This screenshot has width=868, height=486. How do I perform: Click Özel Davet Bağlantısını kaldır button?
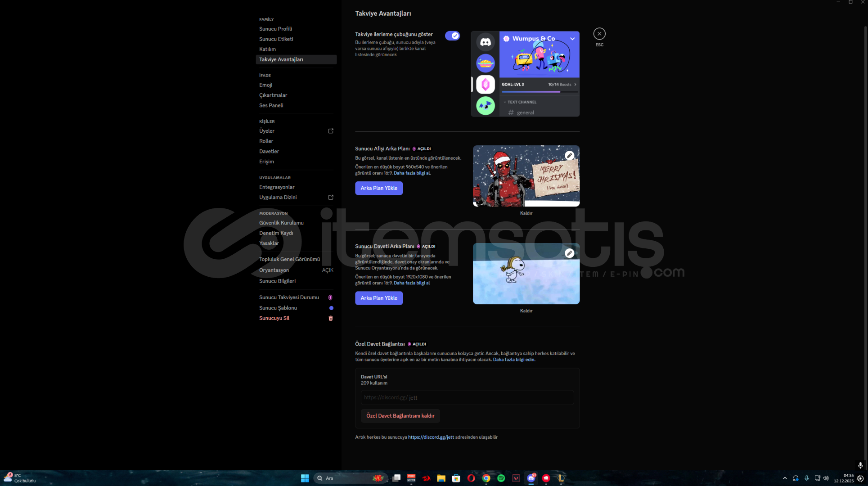[x=400, y=416]
